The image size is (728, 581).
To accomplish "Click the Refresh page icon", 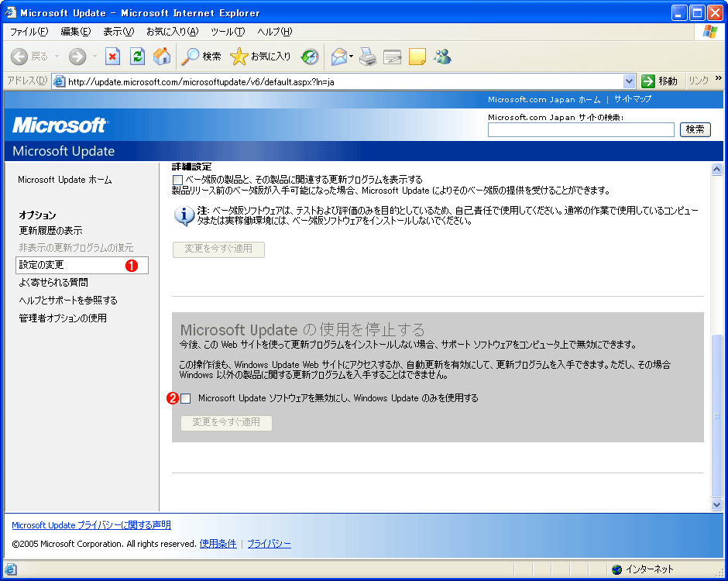I will pyautogui.click(x=137, y=57).
